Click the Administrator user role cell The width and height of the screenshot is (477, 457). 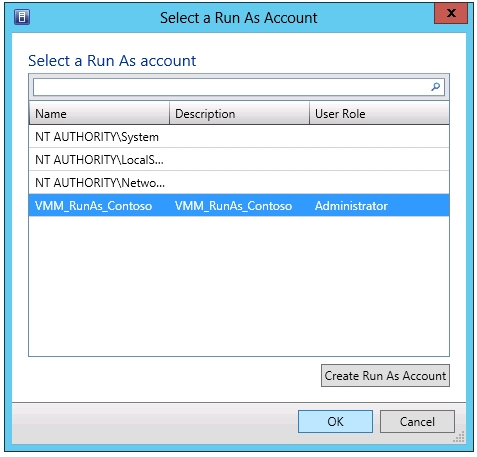tap(351, 206)
